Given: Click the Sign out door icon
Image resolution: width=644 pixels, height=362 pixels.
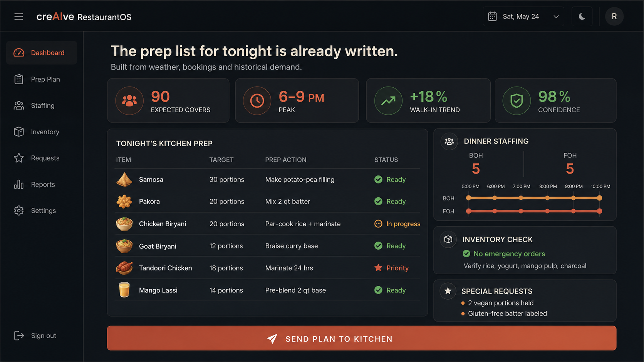Looking at the screenshot, I should pyautogui.click(x=19, y=336).
